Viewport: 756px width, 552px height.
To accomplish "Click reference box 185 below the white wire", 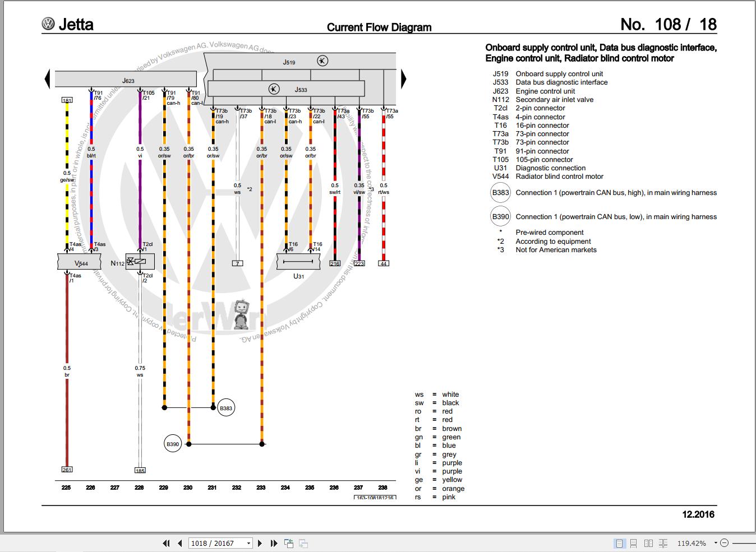I will point(140,471).
